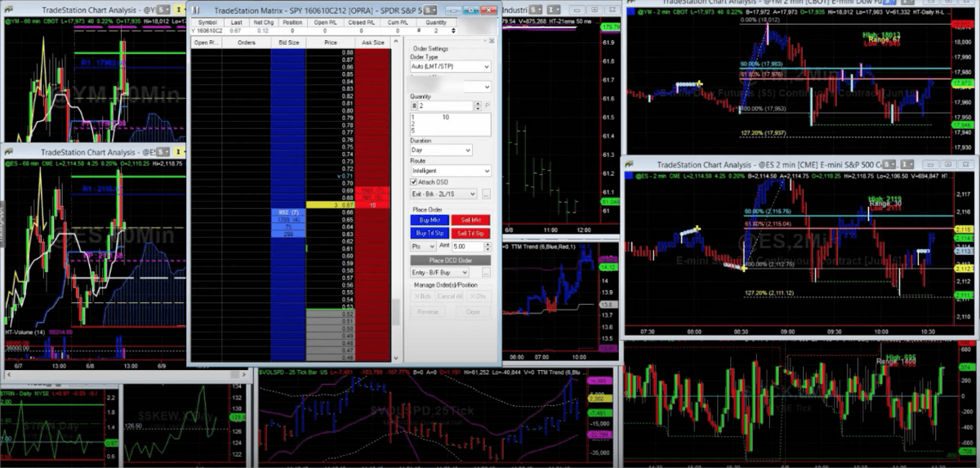
Task: Click the Amt 5.00 input field
Action: (x=468, y=247)
